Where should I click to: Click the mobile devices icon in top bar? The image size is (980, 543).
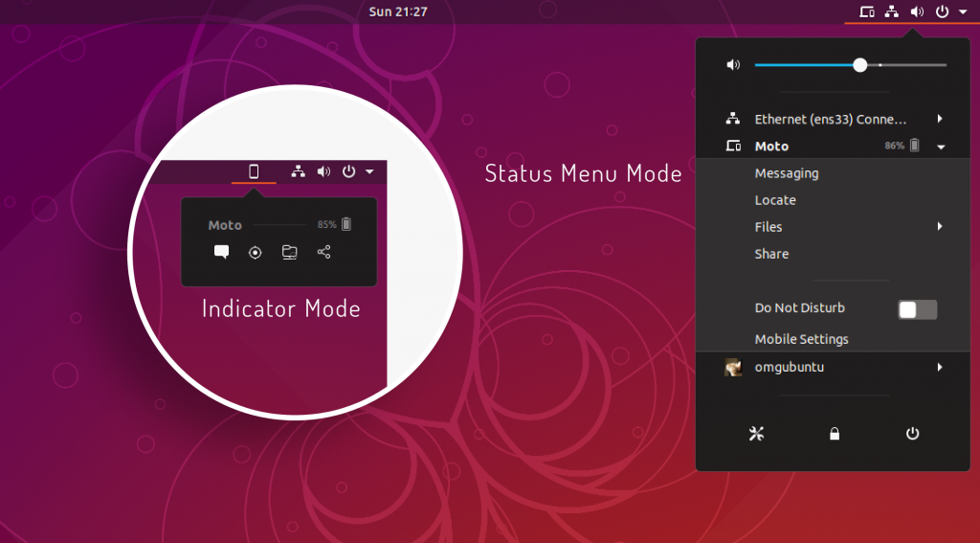click(866, 11)
